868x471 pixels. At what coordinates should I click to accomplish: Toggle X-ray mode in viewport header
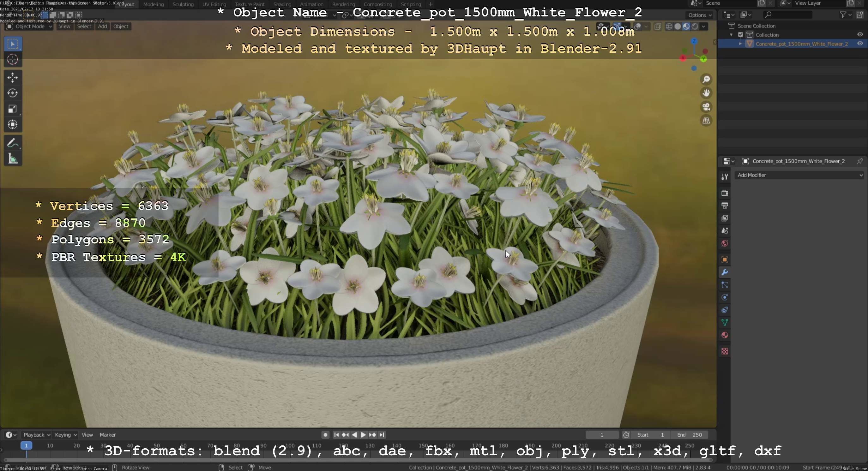click(657, 26)
